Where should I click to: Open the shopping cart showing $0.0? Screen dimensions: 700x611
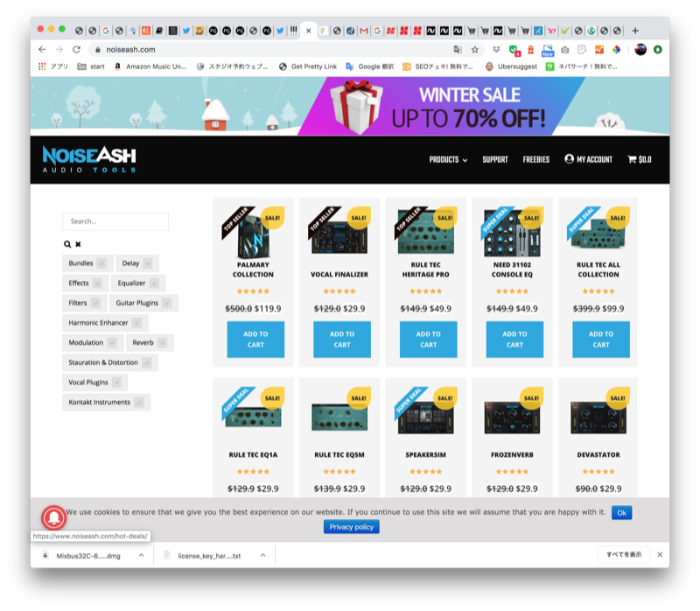tap(640, 159)
